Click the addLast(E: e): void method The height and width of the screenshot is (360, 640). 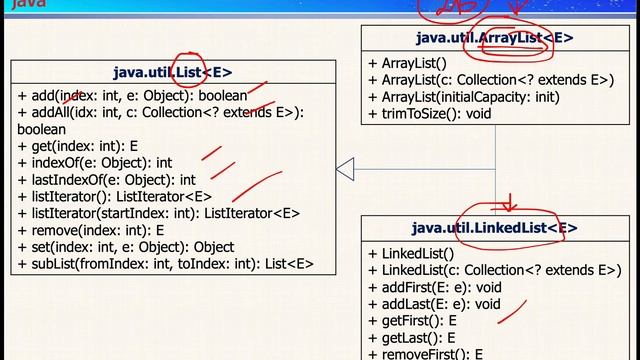coord(434,304)
